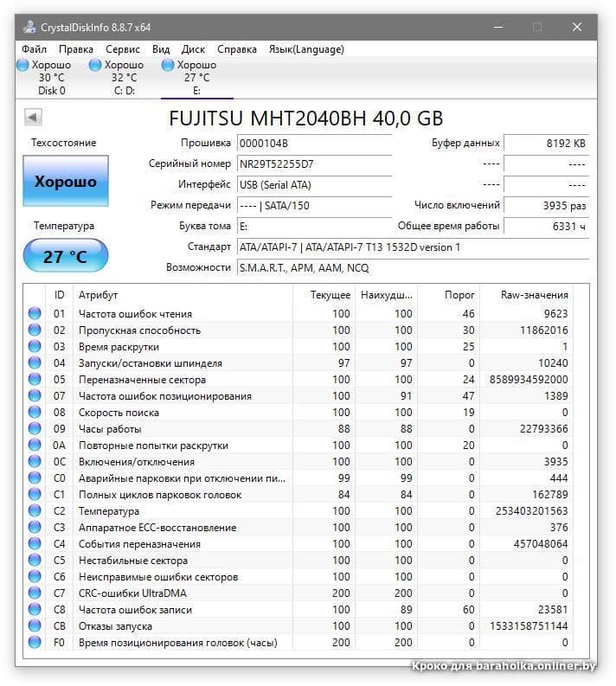Click status orb for attribute 01 read errors
The image size is (616, 686).
click(x=35, y=313)
